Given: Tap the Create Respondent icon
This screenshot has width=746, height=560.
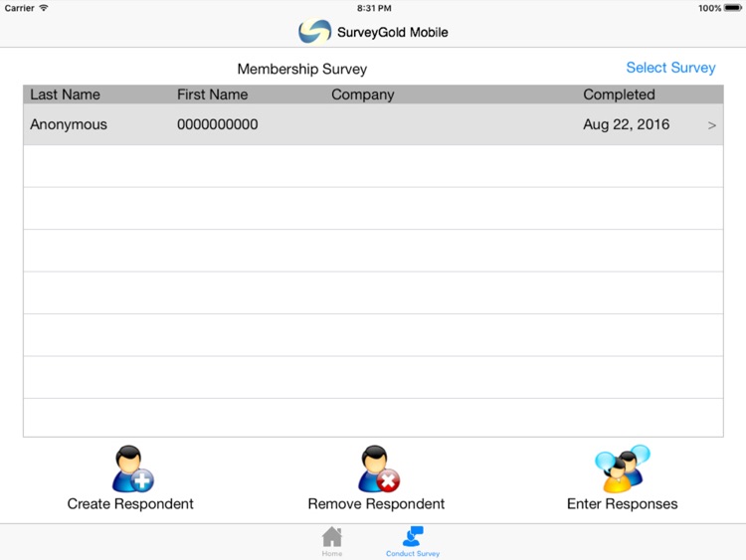Looking at the screenshot, I should [132, 468].
